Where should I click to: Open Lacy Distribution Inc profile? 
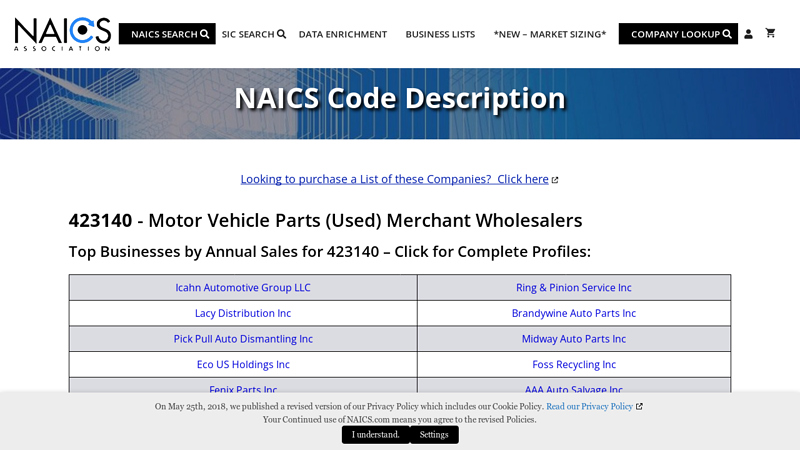pyautogui.click(x=243, y=313)
